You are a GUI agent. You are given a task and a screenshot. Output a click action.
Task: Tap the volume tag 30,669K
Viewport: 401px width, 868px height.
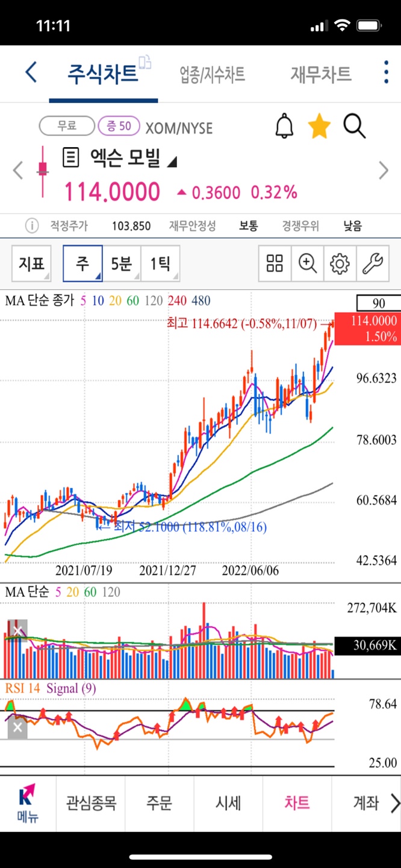point(367,646)
